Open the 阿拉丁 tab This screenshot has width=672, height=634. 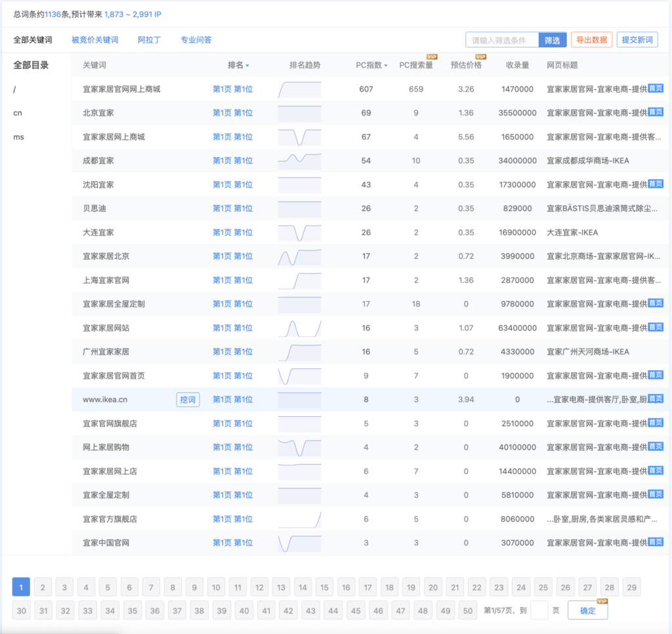pyautogui.click(x=149, y=40)
